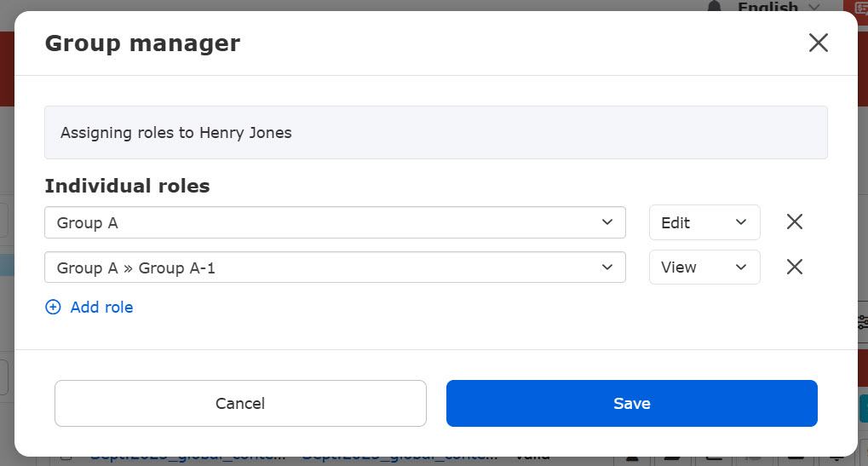Open the Group A » Group A-1 dropdown
Screen dimensions: 868x466
pos(334,267)
